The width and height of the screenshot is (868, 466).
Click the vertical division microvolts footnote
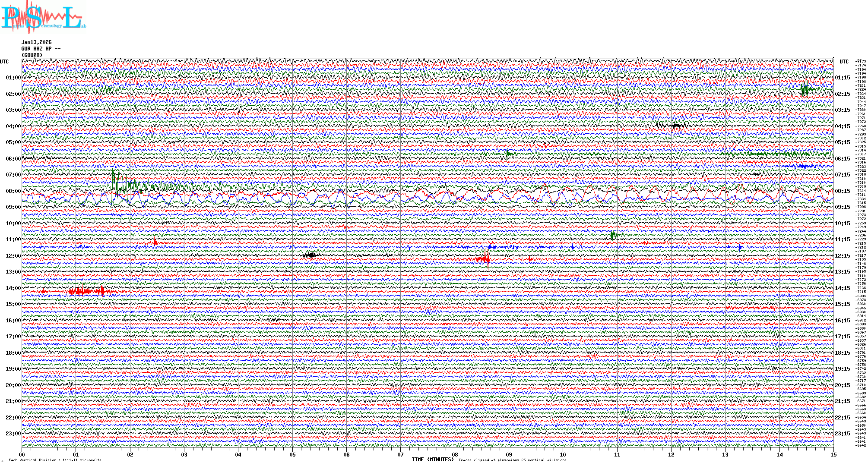55,460
